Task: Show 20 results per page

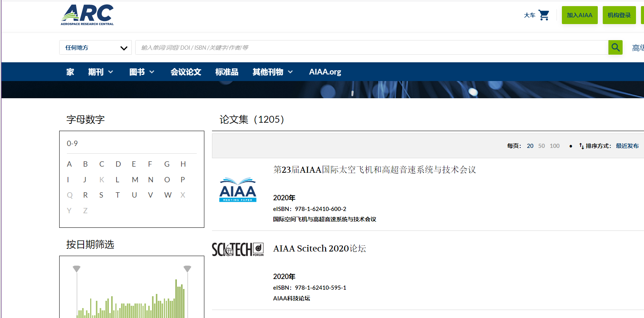Action: point(530,146)
